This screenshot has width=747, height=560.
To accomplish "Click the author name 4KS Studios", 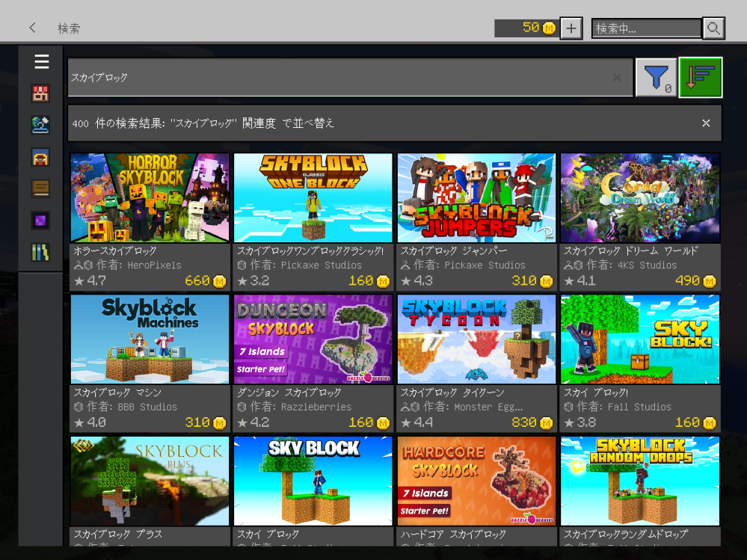I will 647,265.
